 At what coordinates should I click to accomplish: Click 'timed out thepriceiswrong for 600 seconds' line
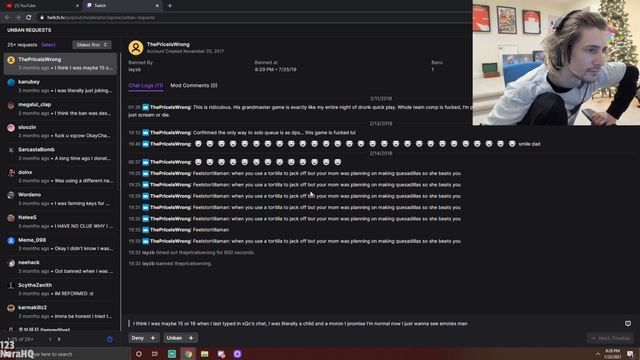[x=191, y=253]
